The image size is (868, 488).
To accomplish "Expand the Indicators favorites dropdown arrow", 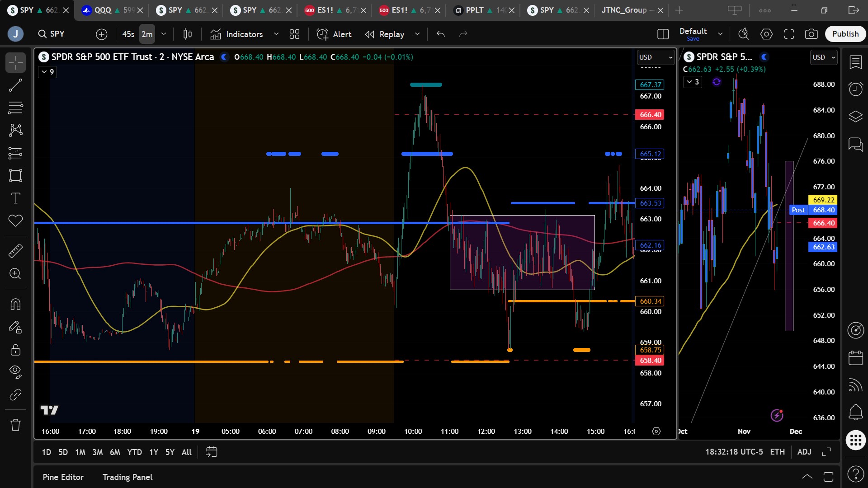I will (276, 34).
